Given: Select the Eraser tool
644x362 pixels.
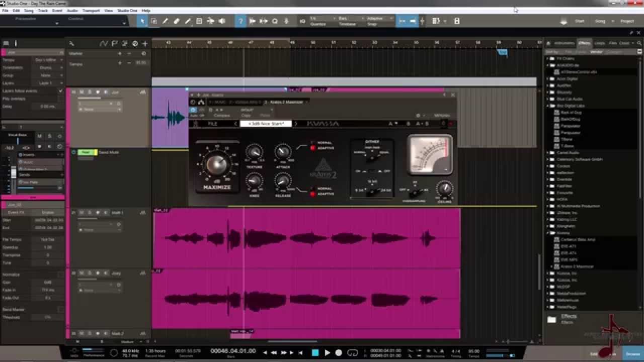Looking at the screenshot, I should click(177, 21).
